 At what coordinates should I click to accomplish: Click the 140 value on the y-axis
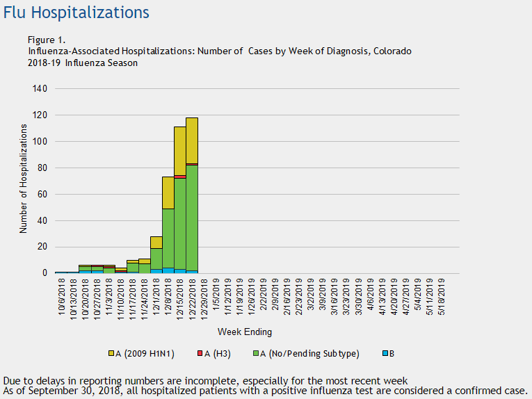click(x=40, y=89)
